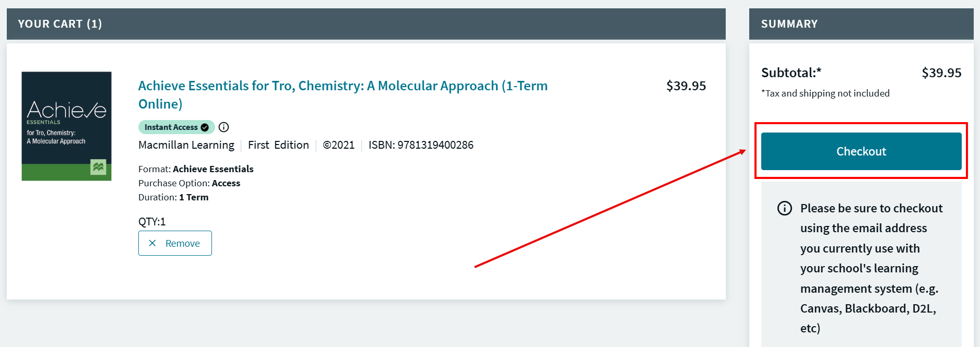The image size is (980, 347).
Task: Click the Subtotal amount in Summary
Action: [x=941, y=73]
